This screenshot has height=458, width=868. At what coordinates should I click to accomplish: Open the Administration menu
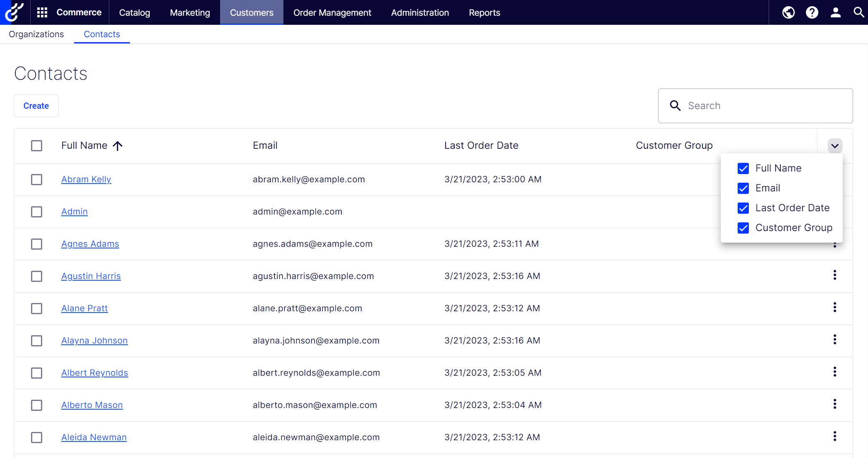pyautogui.click(x=420, y=12)
